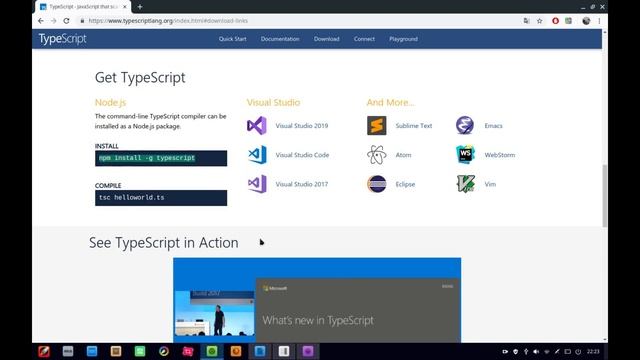Open the orange taskbar application icon
This screenshot has width=640, height=360.
click(x=236, y=351)
